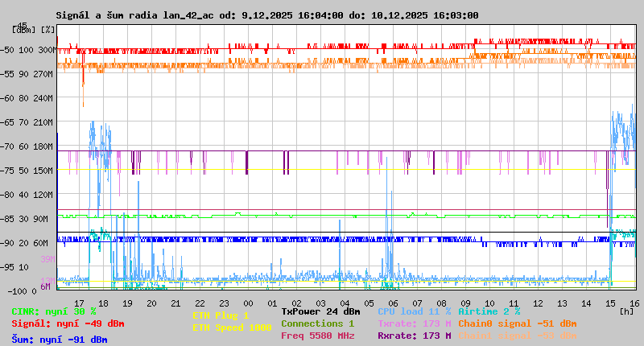Select the red Signál legend entry
644x346 pixels.
click(x=68, y=323)
